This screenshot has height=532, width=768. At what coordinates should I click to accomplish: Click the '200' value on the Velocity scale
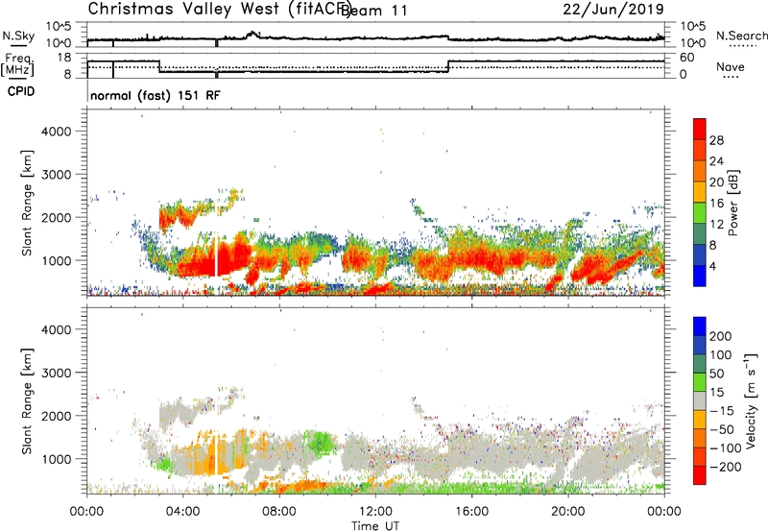[720, 336]
